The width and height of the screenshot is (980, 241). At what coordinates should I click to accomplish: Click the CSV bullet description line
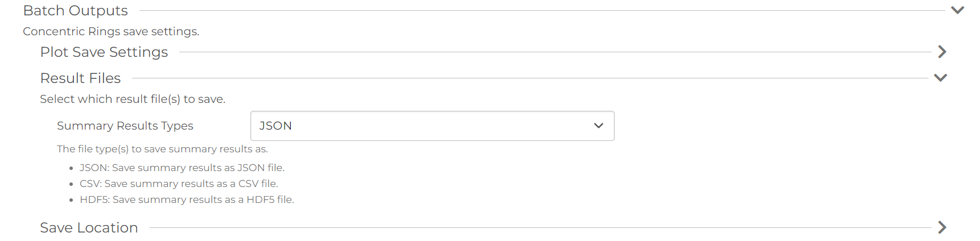tap(179, 184)
